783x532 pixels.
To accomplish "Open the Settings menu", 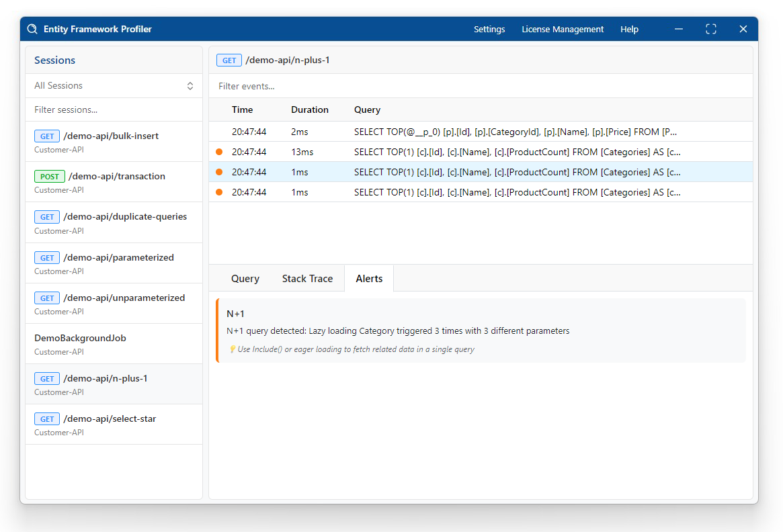I will click(489, 29).
